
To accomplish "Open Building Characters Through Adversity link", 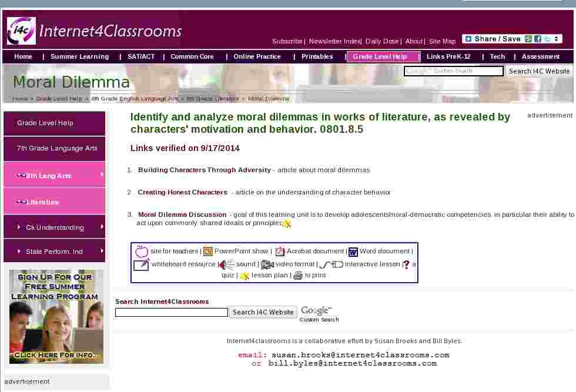I will (x=205, y=170).
